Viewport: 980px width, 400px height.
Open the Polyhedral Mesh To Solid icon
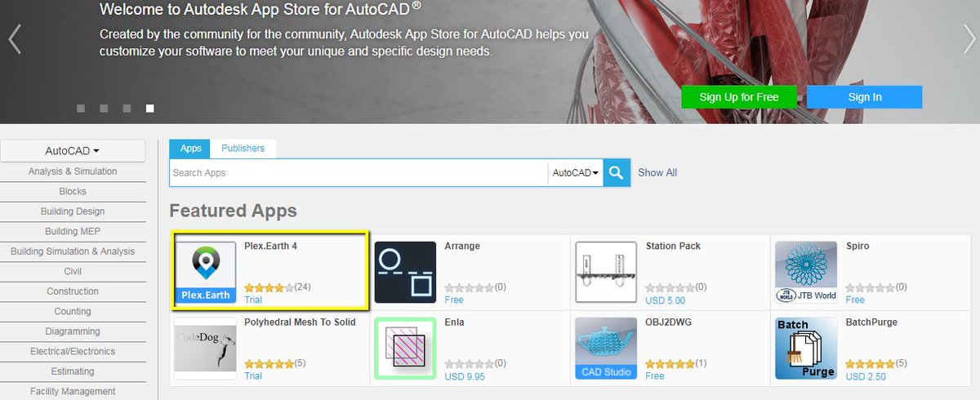[206, 349]
